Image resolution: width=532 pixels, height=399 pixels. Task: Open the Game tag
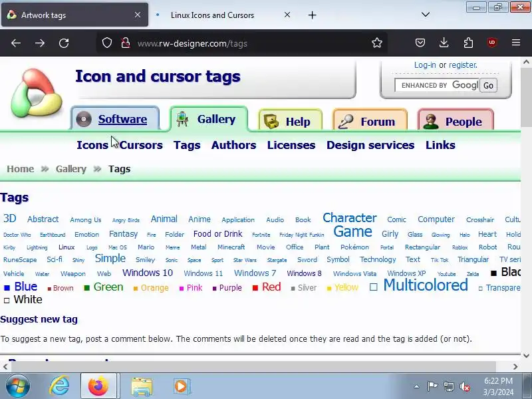(x=352, y=231)
